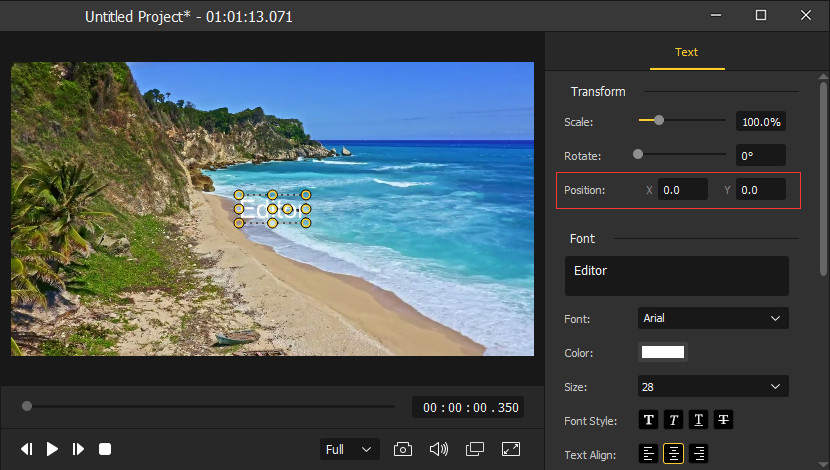Step forward to next frame

[78, 449]
